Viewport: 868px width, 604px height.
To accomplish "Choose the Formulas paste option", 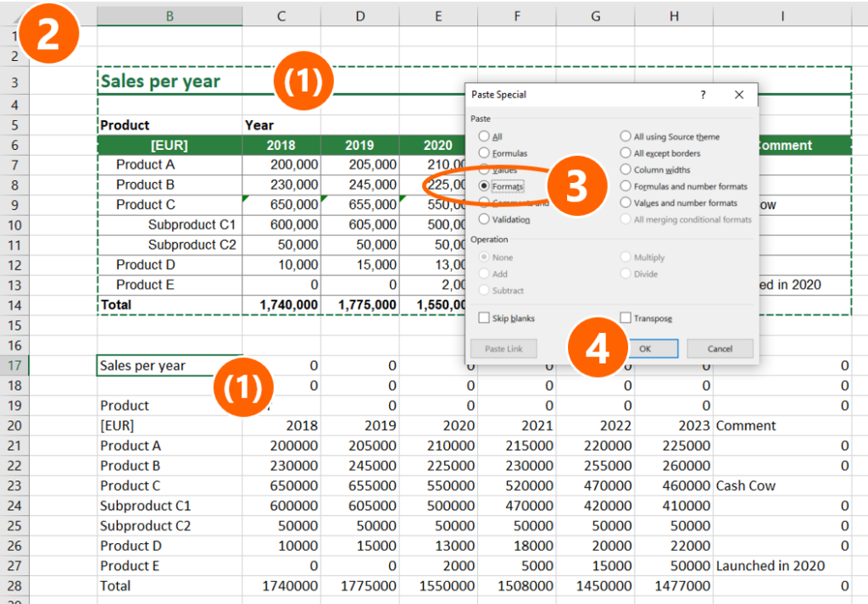I will tap(483, 152).
